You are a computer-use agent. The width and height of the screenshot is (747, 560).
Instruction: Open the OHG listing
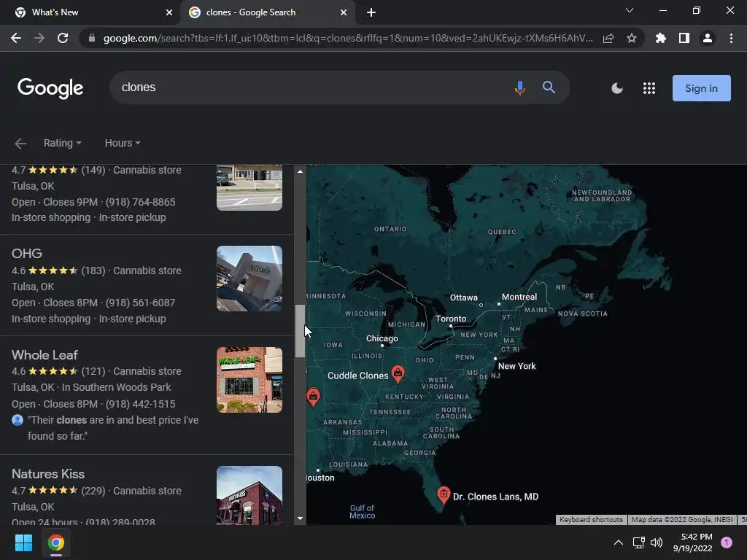tap(27, 254)
